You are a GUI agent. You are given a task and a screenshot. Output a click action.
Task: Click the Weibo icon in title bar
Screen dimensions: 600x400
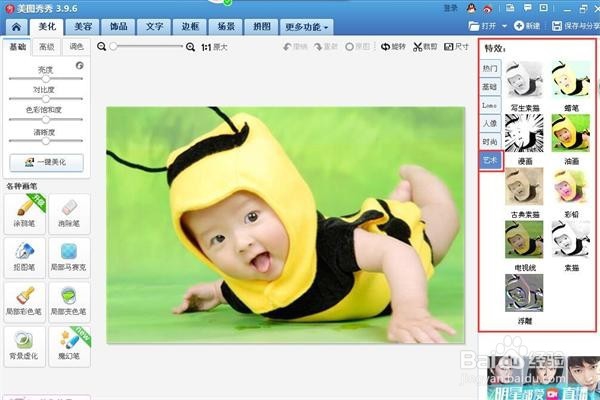(x=487, y=8)
